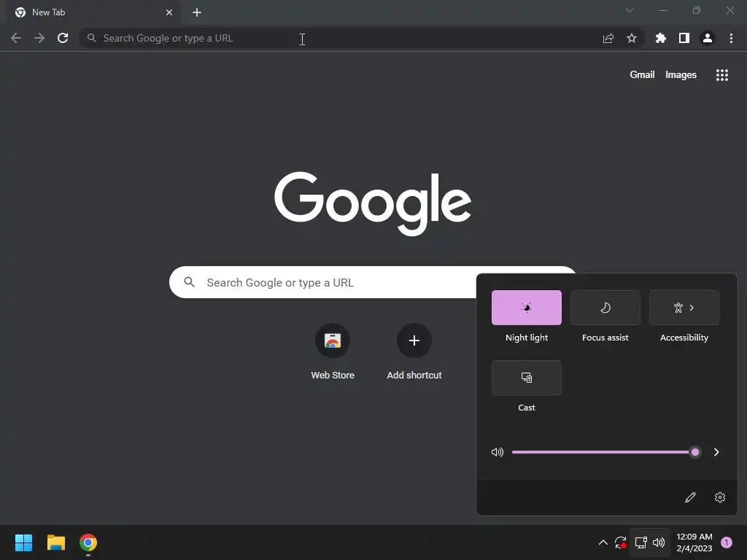Click network icon in system tray

pyautogui.click(x=641, y=542)
